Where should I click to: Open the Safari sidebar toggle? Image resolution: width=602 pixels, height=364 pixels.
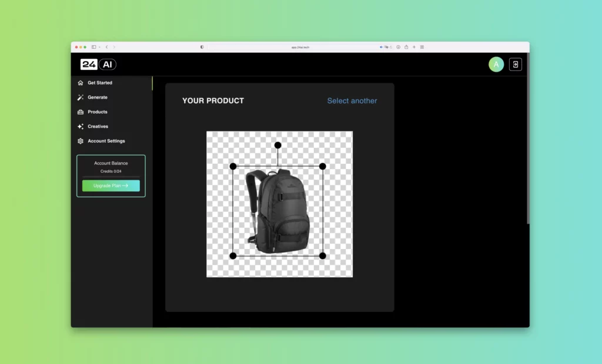coord(93,47)
